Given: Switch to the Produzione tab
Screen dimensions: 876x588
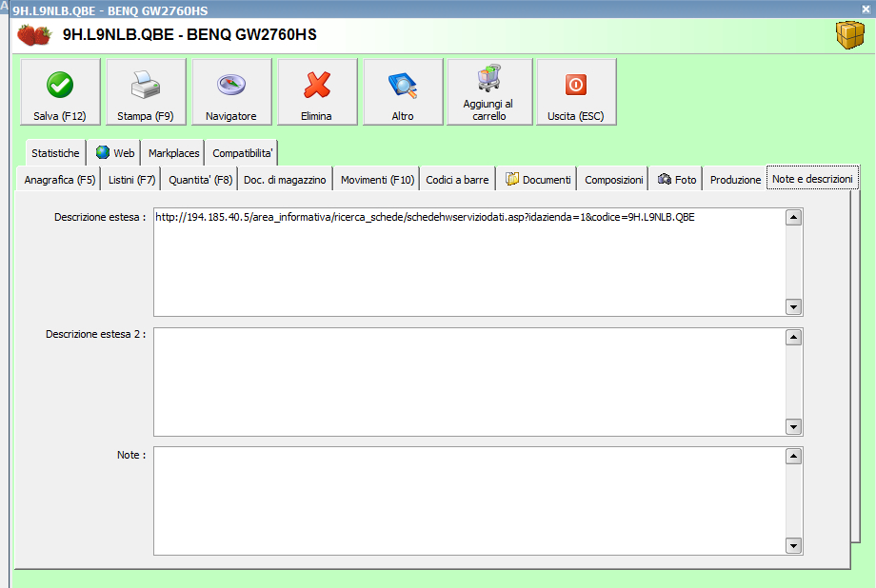Looking at the screenshot, I should 735,180.
